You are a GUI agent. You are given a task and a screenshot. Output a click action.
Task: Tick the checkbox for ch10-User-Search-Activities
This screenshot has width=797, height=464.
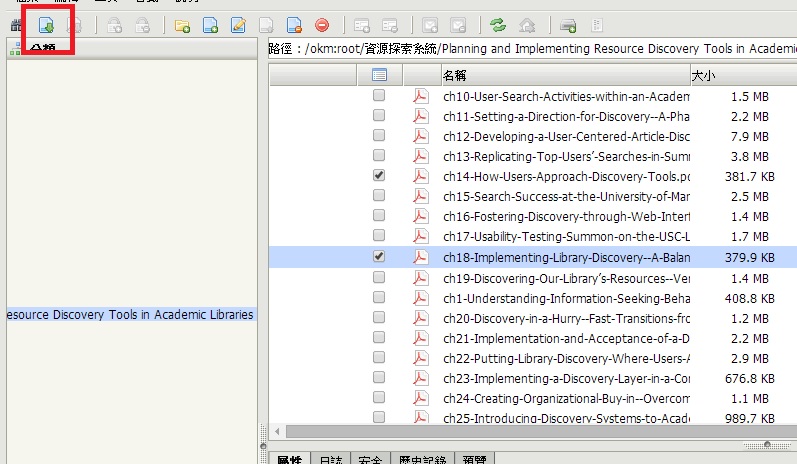pyautogui.click(x=379, y=95)
